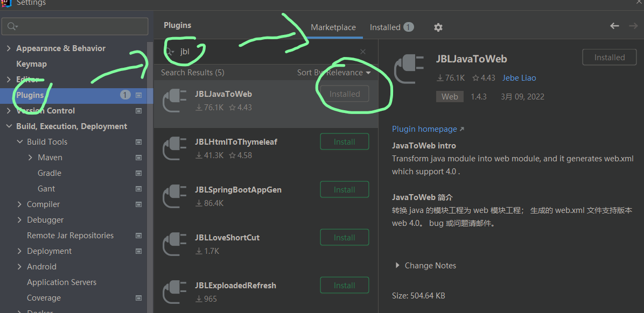Click project-level icon beside Maven
This screenshot has height=313, width=644.
point(139,158)
